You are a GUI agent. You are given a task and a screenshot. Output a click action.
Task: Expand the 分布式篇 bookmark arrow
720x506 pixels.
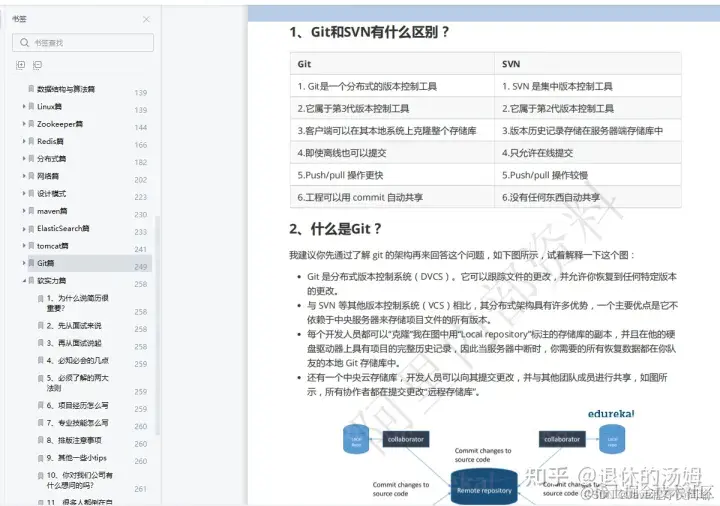24,158
